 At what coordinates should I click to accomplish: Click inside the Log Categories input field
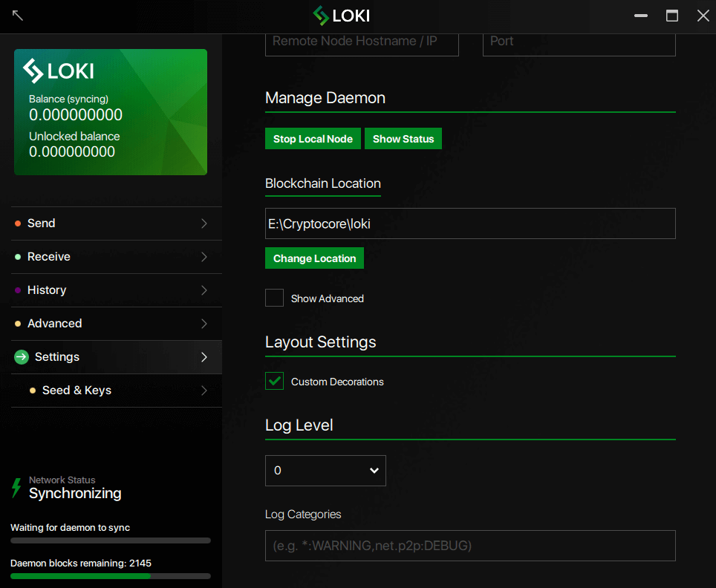[470, 545]
